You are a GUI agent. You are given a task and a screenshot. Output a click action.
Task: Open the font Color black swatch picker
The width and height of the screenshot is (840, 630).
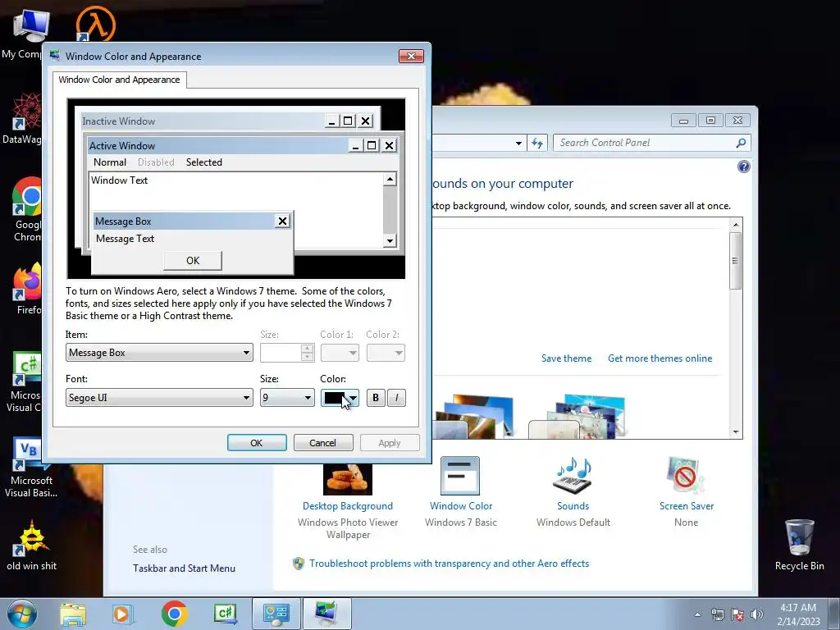click(x=340, y=398)
